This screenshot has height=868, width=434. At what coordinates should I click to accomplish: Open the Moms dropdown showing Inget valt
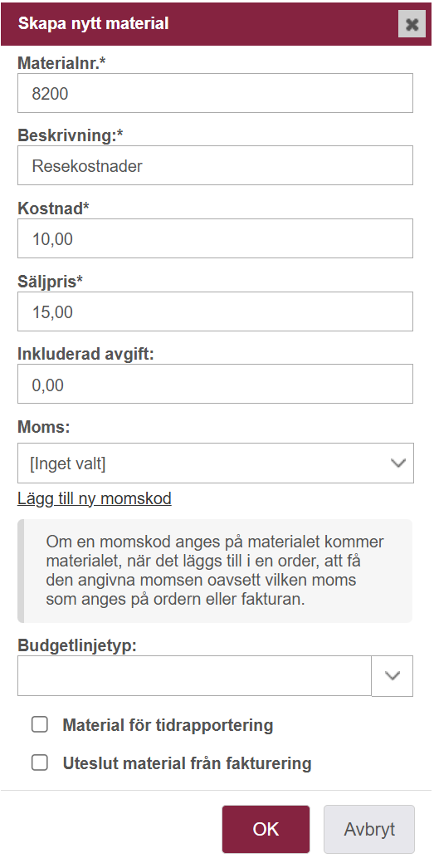(x=215, y=463)
